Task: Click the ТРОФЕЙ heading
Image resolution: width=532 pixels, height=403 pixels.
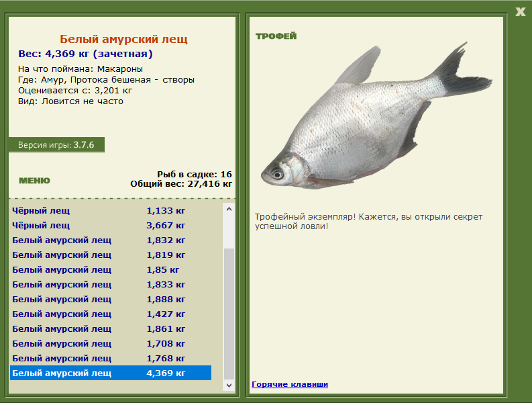Action: click(x=276, y=36)
